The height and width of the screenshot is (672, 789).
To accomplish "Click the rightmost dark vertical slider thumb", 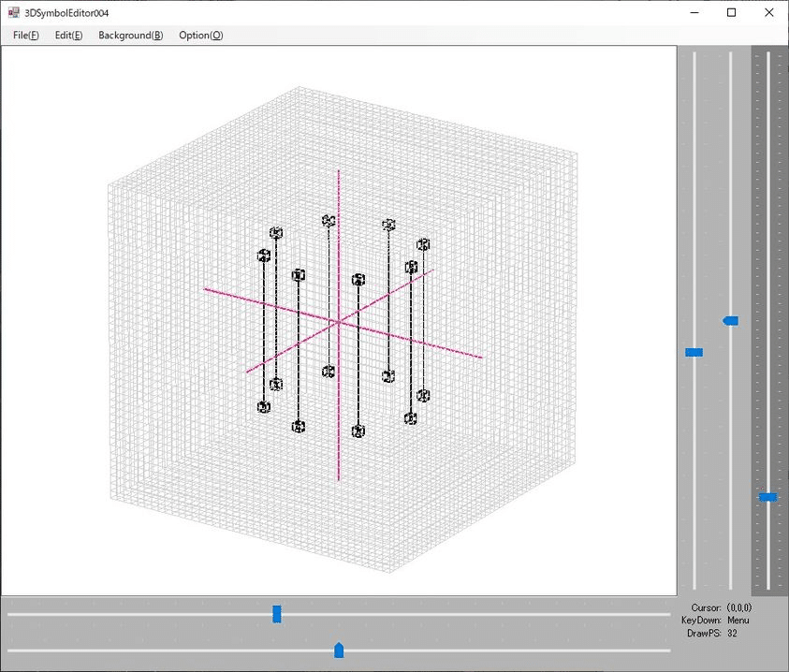I will [767, 497].
